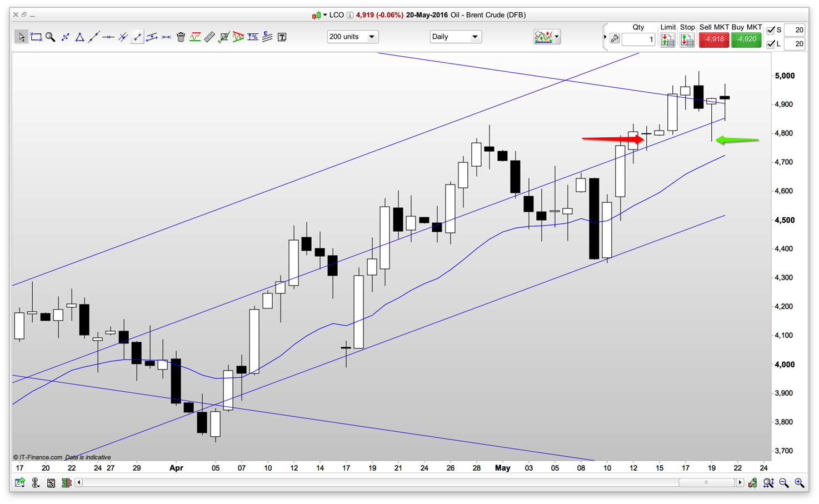Click the Limit order button

[667, 39]
